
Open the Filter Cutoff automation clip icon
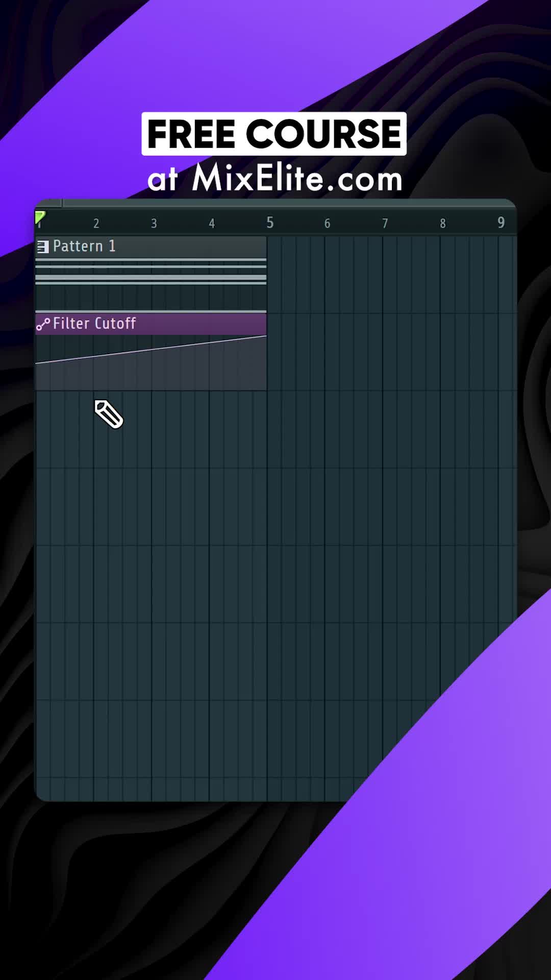[43, 324]
